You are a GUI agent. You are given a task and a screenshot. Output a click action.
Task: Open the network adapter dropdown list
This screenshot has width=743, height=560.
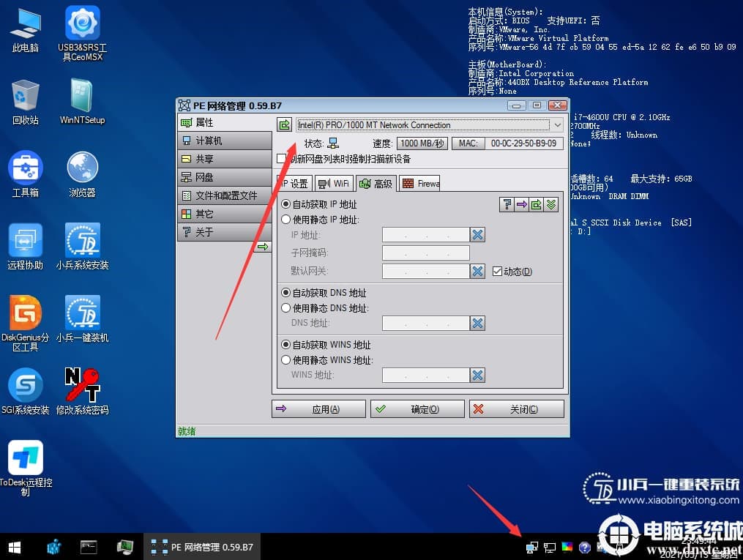tap(557, 124)
